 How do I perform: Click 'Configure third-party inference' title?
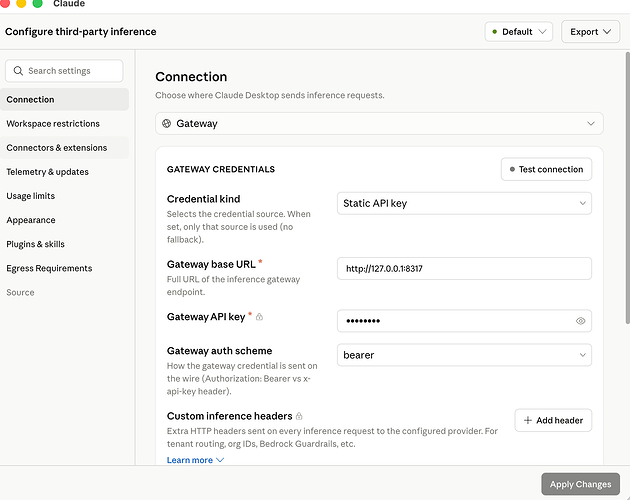click(x=81, y=32)
